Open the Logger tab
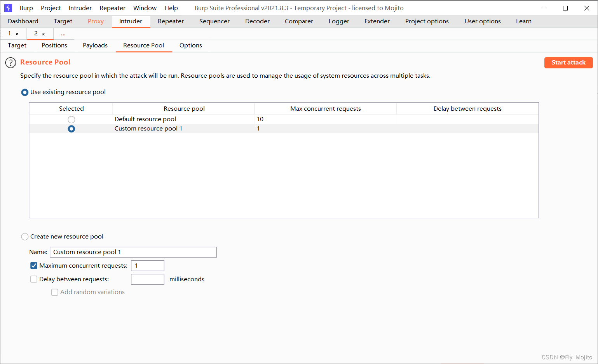The image size is (598, 364). pyautogui.click(x=339, y=21)
